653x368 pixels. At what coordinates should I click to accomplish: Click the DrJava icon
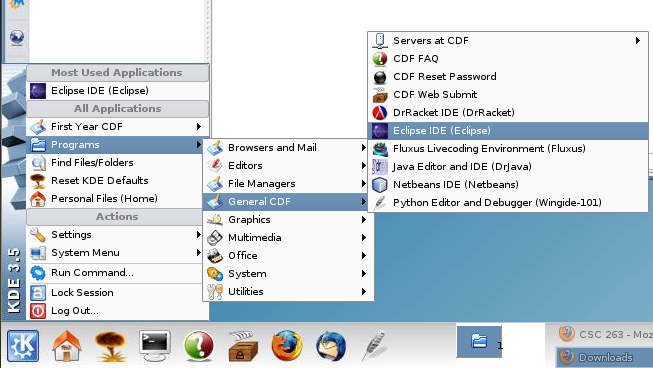pyautogui.click(x=380, y=167)
